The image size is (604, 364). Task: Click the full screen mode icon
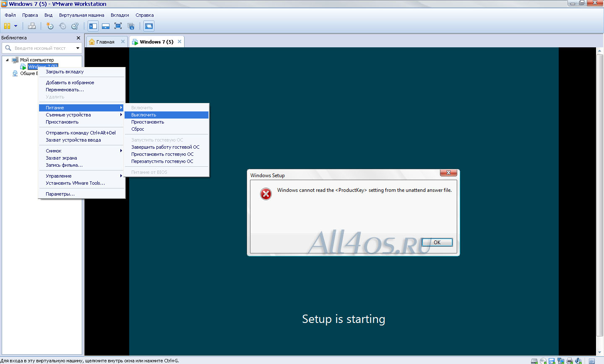(x=118, y=26)
